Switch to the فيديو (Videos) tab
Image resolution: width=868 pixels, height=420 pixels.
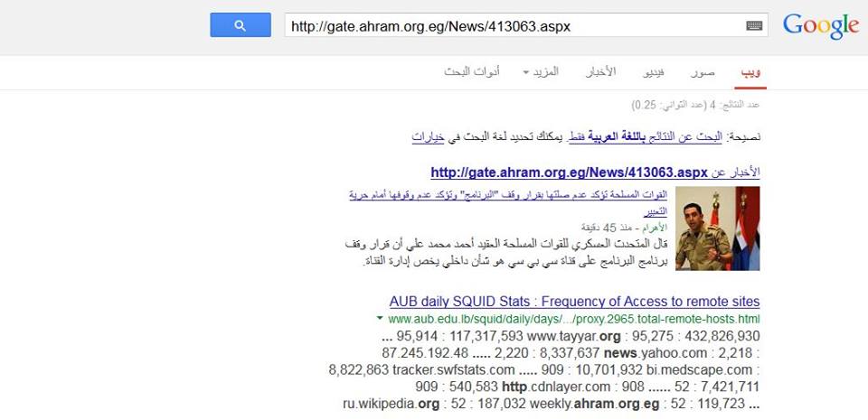click(x=653, y=71)
